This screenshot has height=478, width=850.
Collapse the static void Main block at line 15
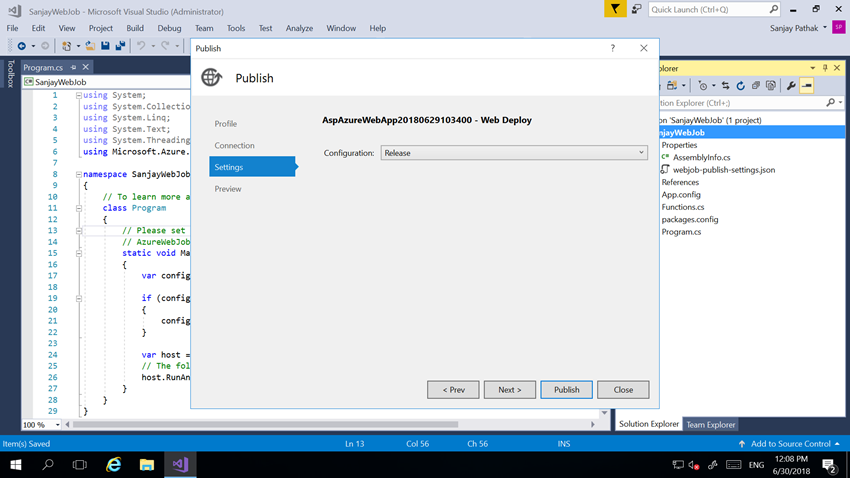79,253
